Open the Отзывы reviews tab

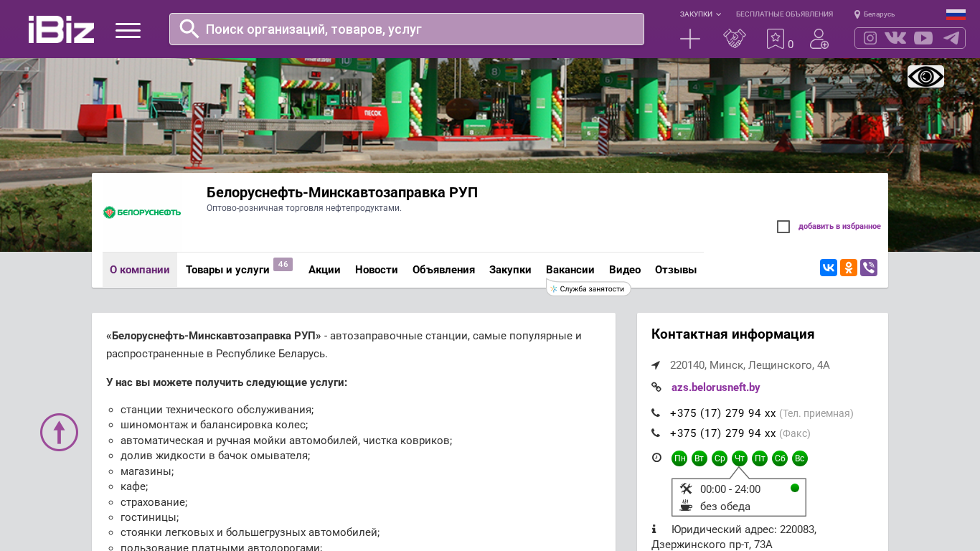(676, 270)
